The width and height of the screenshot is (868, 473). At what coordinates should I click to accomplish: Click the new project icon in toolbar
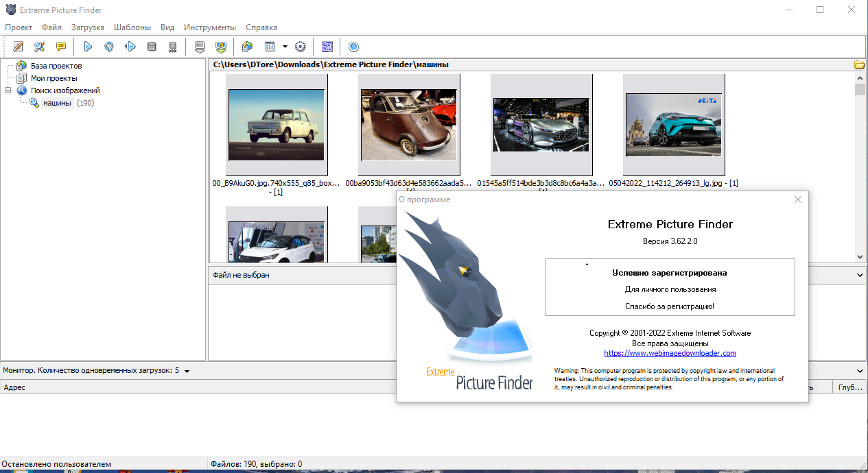click(19, 47)
